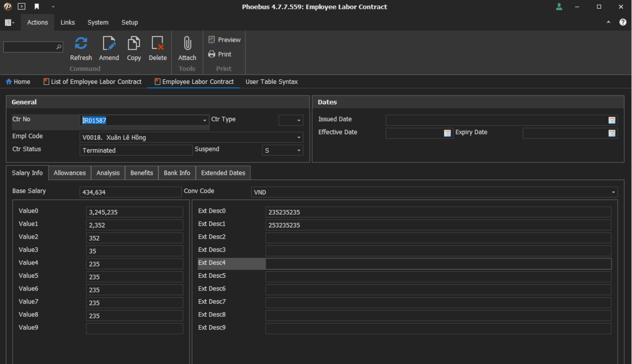The height and width of the screenshot is (364, 632).
Task: Click the bookmark icon in title bar
Action: [x=36, y=6]
